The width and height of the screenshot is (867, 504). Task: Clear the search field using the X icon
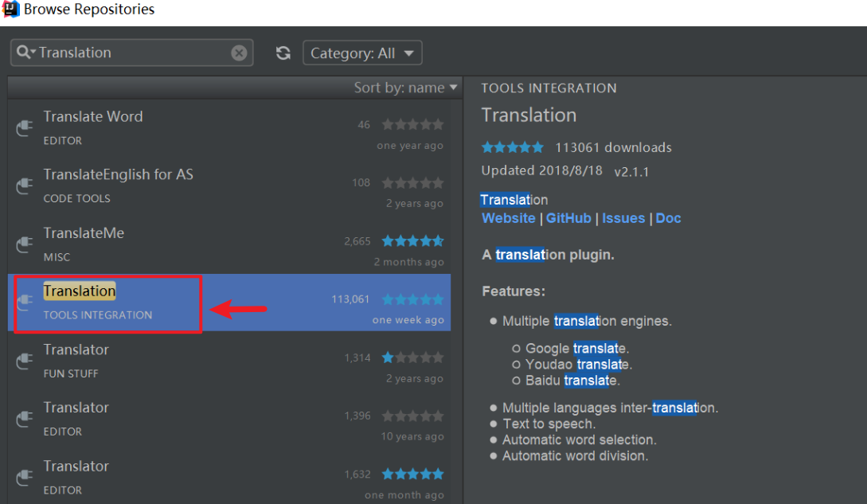coord(239,53)
